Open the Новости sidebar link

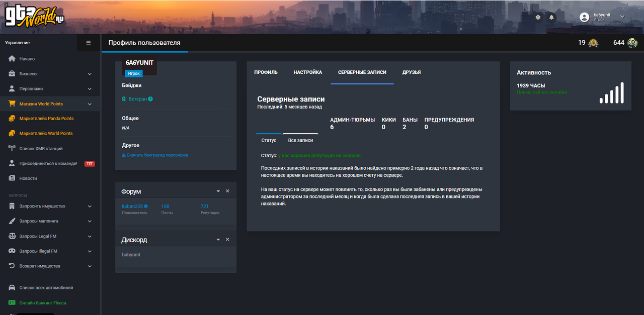(28, 178)
